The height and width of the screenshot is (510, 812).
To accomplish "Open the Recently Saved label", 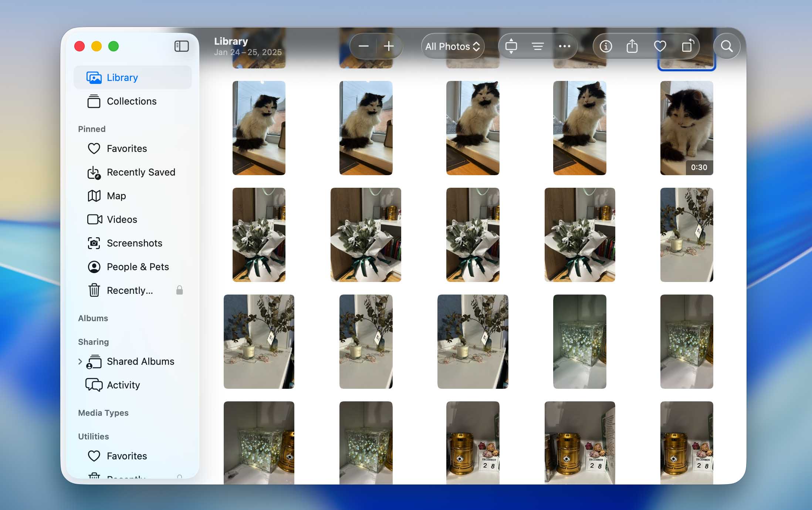I will [x=141, y=172].
